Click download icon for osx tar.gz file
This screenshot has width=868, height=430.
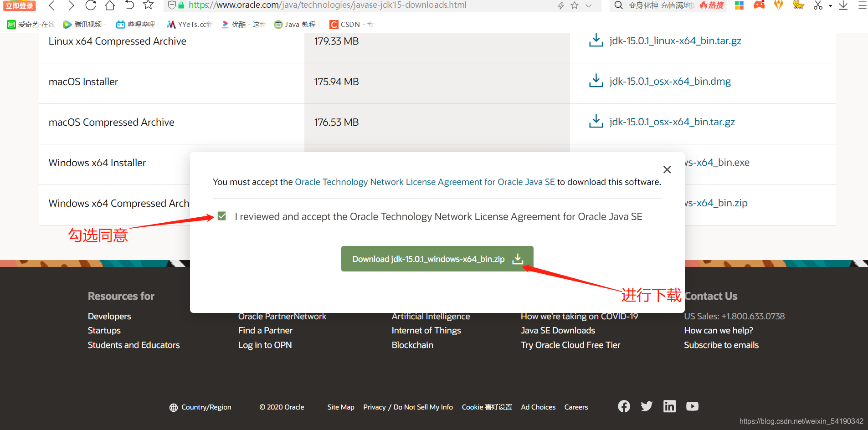tap(596, 121)
